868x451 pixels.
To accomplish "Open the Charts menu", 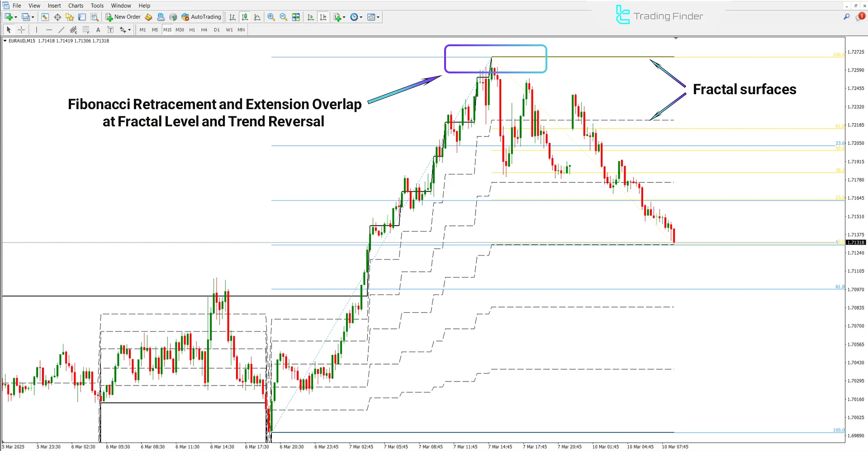I will click(75, 5).
